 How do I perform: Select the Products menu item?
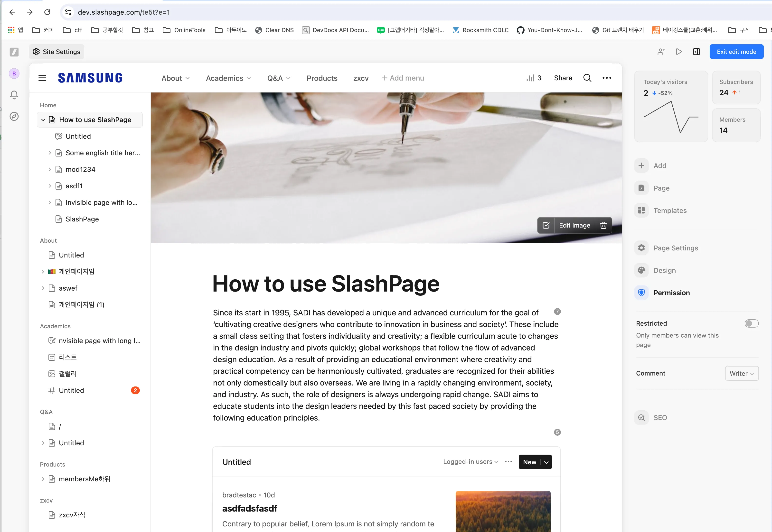322,78
